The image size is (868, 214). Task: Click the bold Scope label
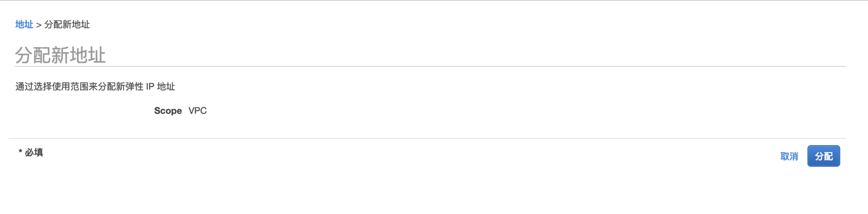pos(168,111)
